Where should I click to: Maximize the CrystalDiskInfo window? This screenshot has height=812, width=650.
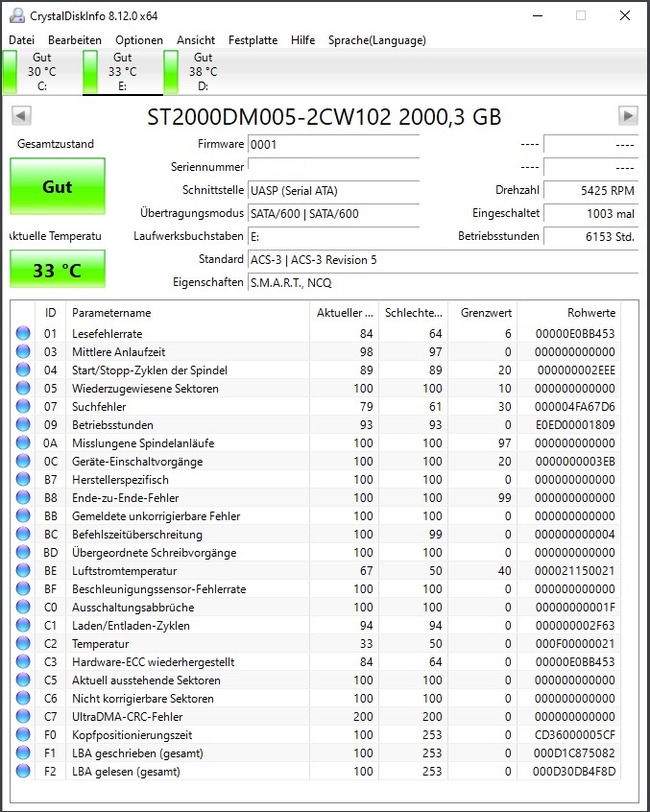tap(581, 15)
